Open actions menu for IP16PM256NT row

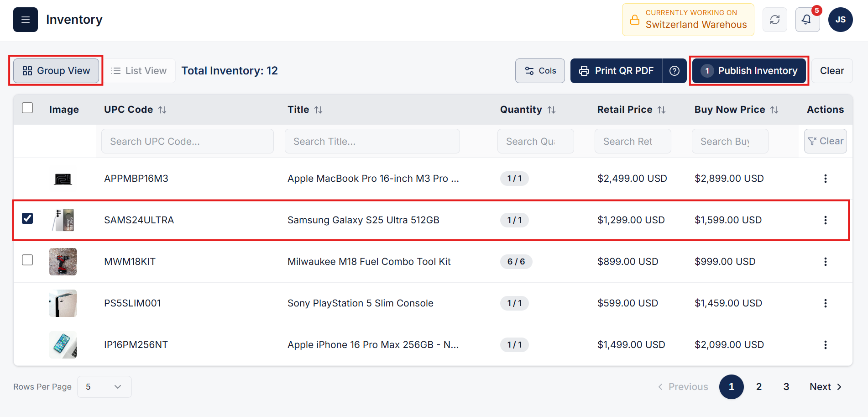click(826, 345)
